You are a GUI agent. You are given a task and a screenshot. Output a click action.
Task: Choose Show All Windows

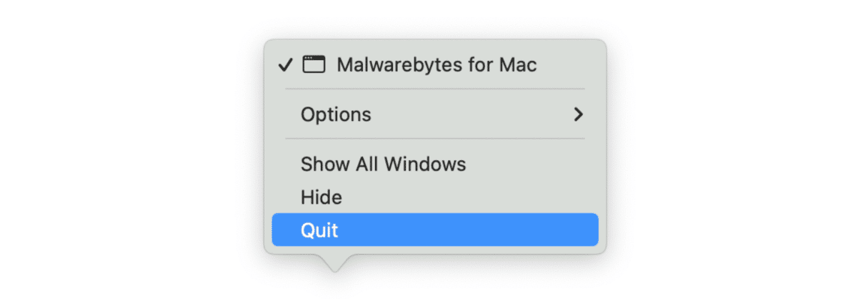click(383, 165)
